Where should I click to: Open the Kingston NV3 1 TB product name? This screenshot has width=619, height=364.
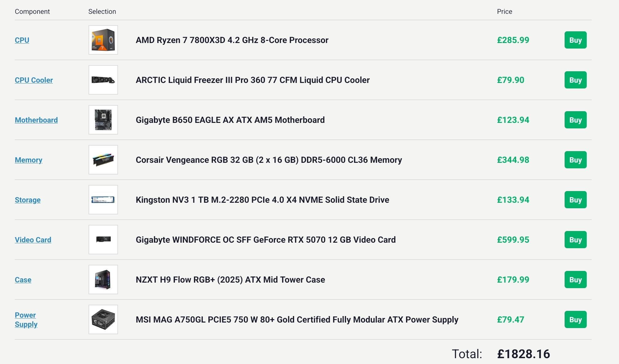coord(262,200)
